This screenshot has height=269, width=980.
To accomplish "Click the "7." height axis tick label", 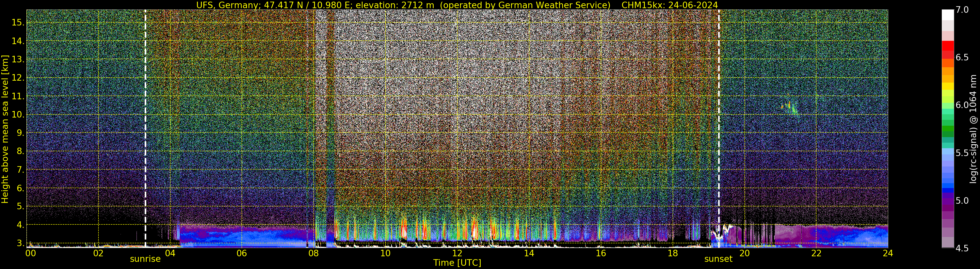I will (20, 170).
